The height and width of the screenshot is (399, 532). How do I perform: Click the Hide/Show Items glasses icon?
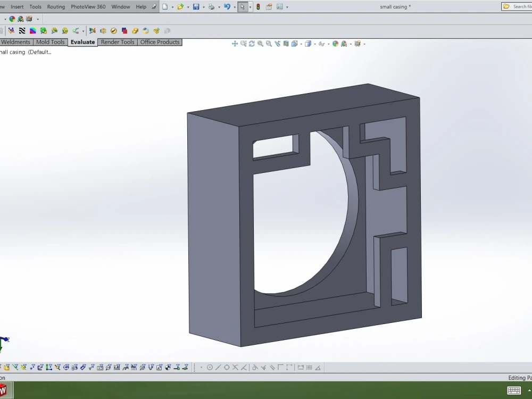(321, 44)
